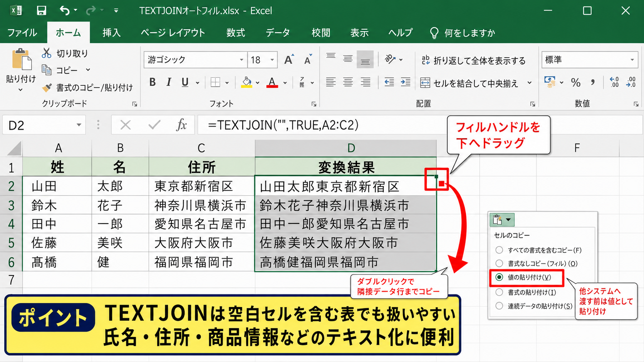The height and width of the screenshot is (362, 644).
Task: Click the Borders icon
Action: click(216, 82)
